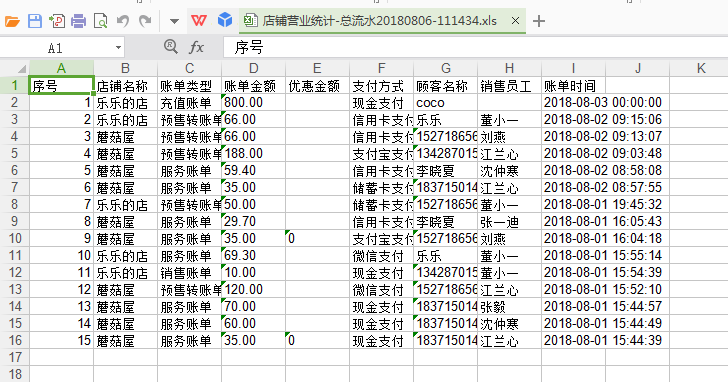Select the 69.30 amount cell
This screenshot has height=382, width=728.
tap(254, 256)
